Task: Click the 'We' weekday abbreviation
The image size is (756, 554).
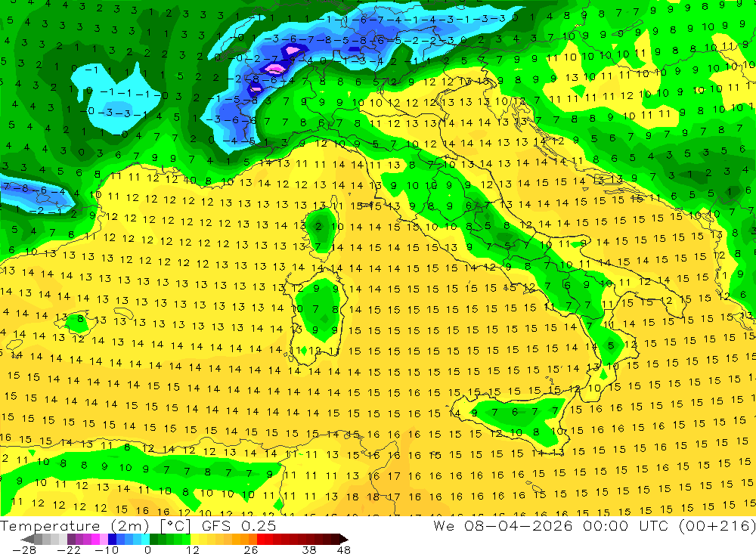Action: coord(444,525)
